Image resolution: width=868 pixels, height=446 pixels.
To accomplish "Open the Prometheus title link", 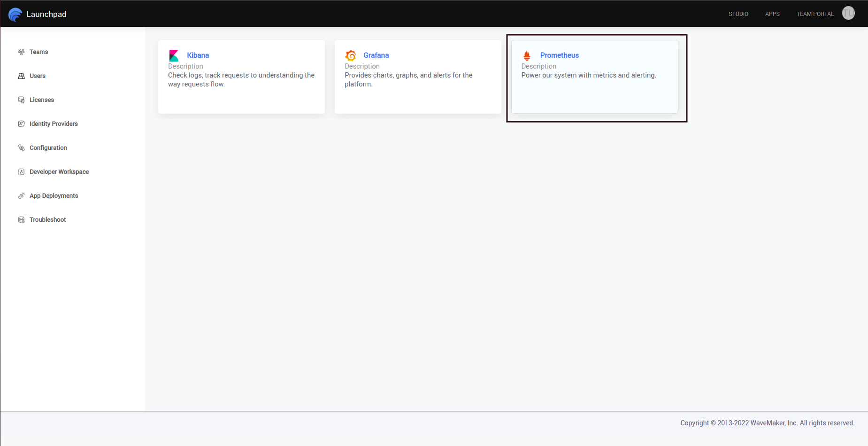I will 559,55.
